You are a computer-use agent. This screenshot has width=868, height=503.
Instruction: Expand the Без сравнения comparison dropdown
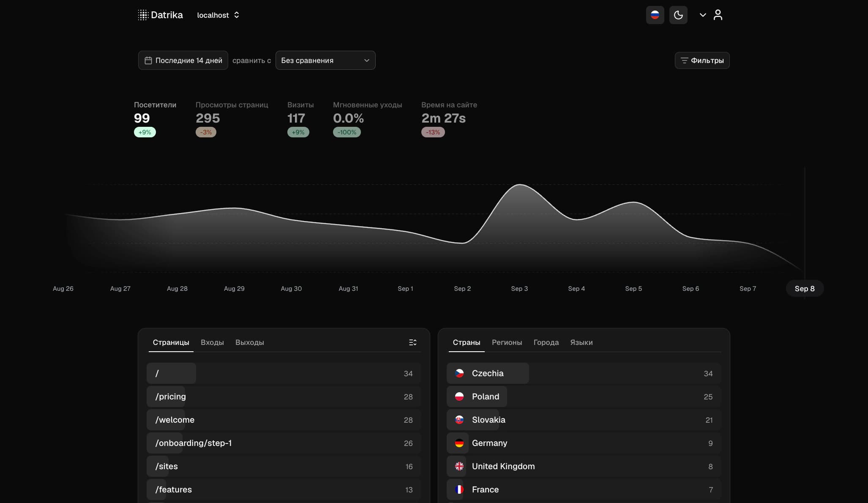click(325, 60)
